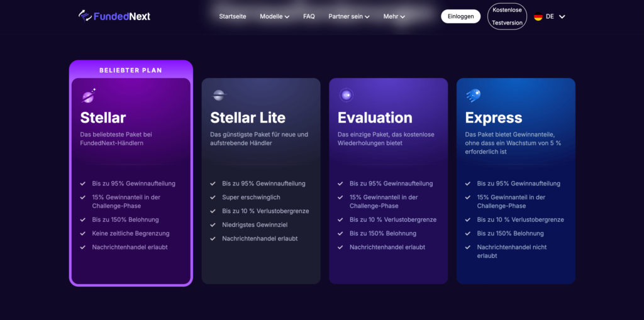
Task: Click the Stellar Lite plan icon
Action: coord(218,96)
